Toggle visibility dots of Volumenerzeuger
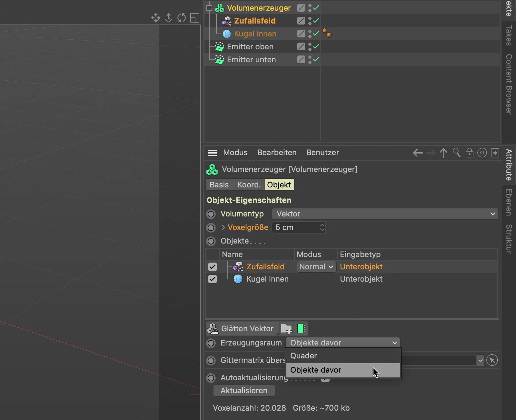 [x=310, y=8]
